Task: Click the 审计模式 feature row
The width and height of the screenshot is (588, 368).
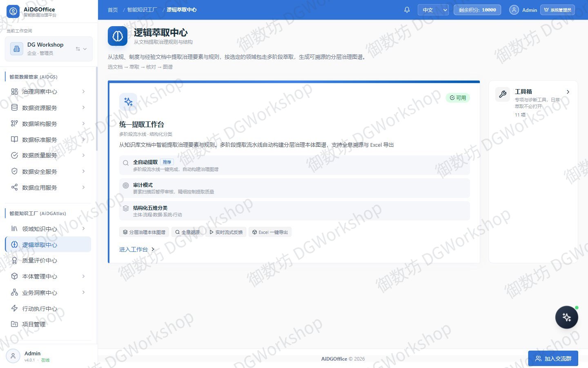Action: click(294, 188)
